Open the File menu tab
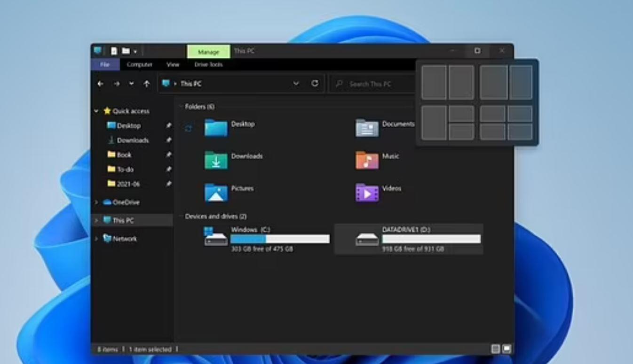Image resolution: width=633 pixels, height=364 pixels. 104,64
